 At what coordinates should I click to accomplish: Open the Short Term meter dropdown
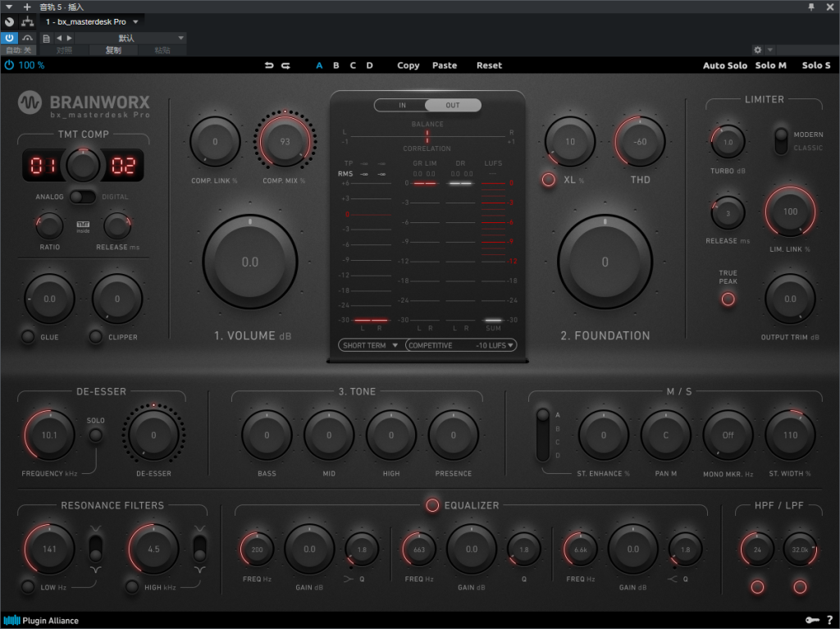[x=370, y=345]
